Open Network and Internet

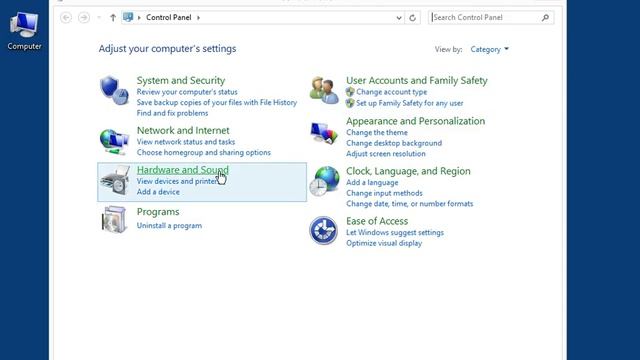pos(183,130)
